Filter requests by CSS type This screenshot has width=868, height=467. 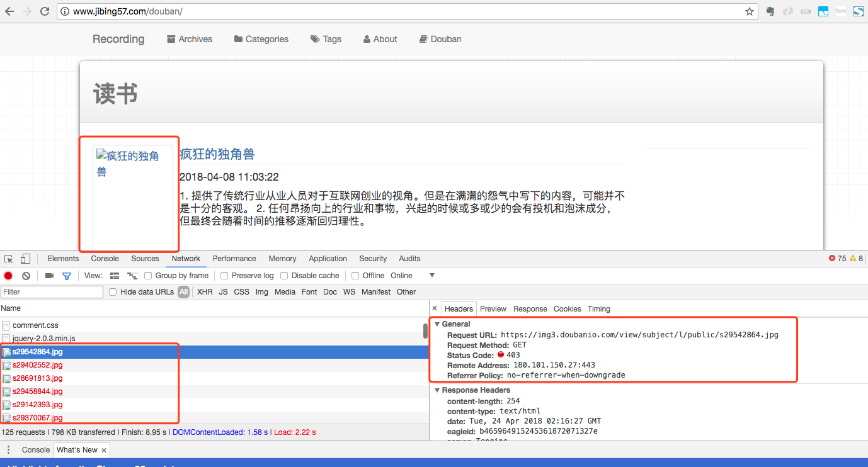(x=242, y=292)
